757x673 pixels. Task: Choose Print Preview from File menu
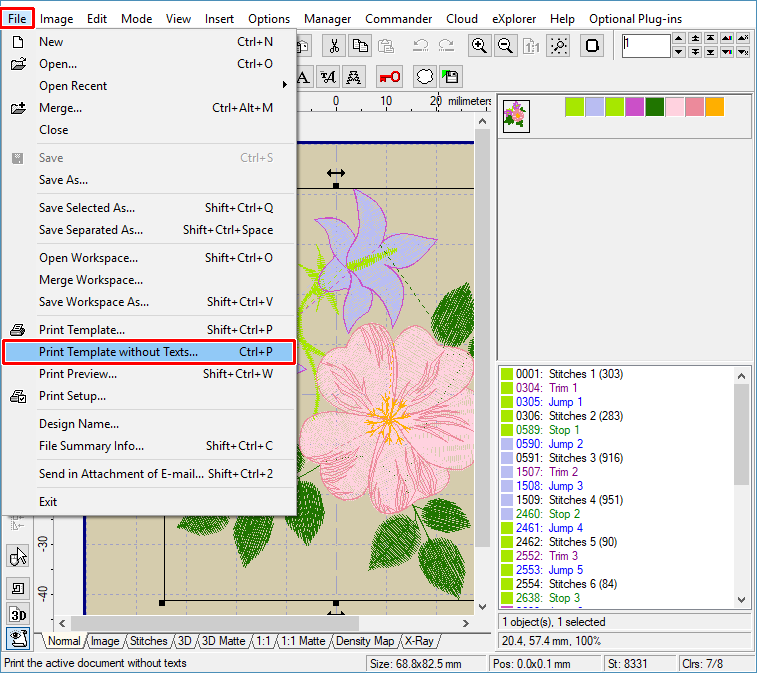[x=78, y=374]
